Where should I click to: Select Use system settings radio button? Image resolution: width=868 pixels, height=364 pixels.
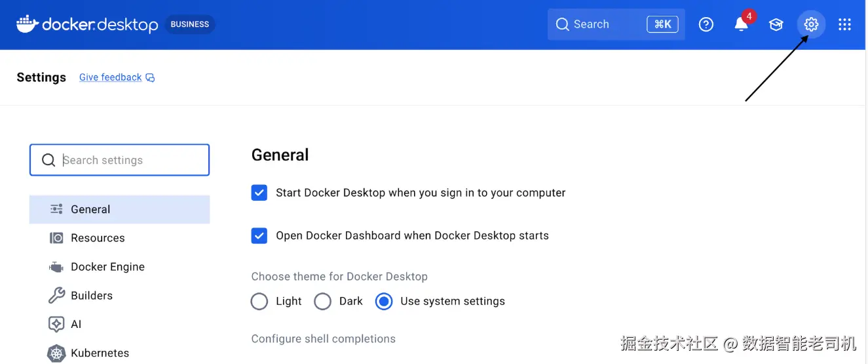[384, 301]
